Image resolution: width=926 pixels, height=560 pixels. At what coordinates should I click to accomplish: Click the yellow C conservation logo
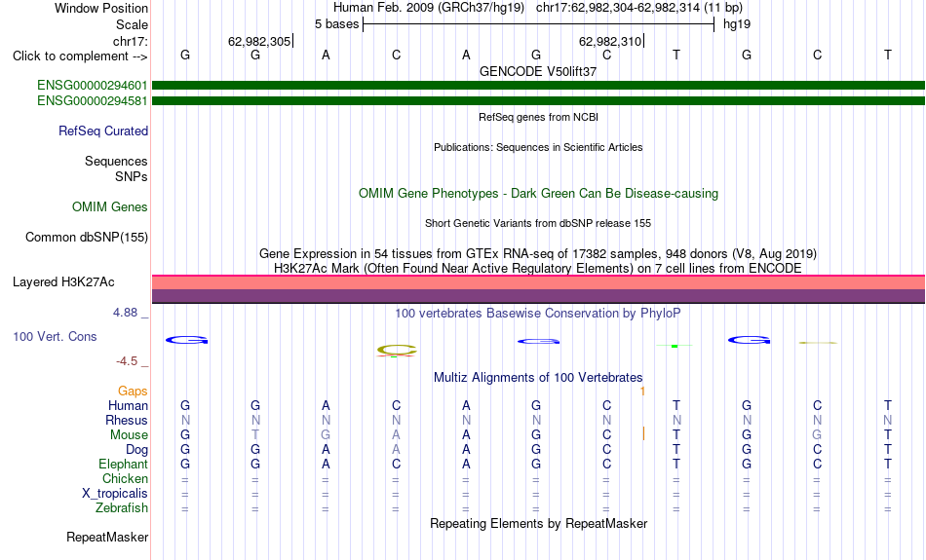click(397, 352)
